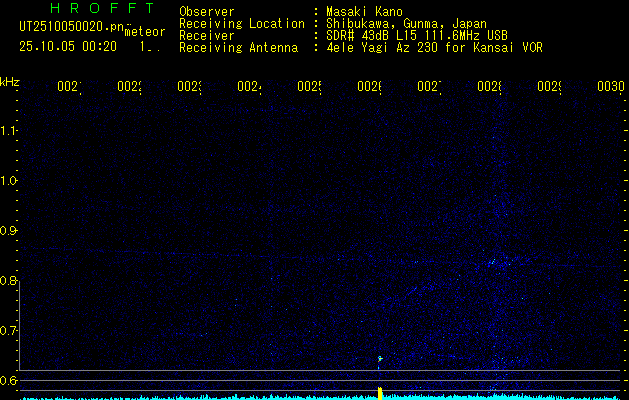Click the 1.1 kHz axis label

pyautogui.click(x=8, y=130)
